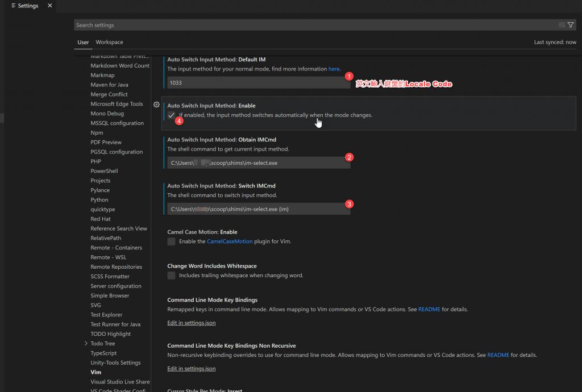The width and height of the screenshot is (582, 392).
Task: Edit Command Line Mode Key Bindings in settings.json
Action: (192, 323)
